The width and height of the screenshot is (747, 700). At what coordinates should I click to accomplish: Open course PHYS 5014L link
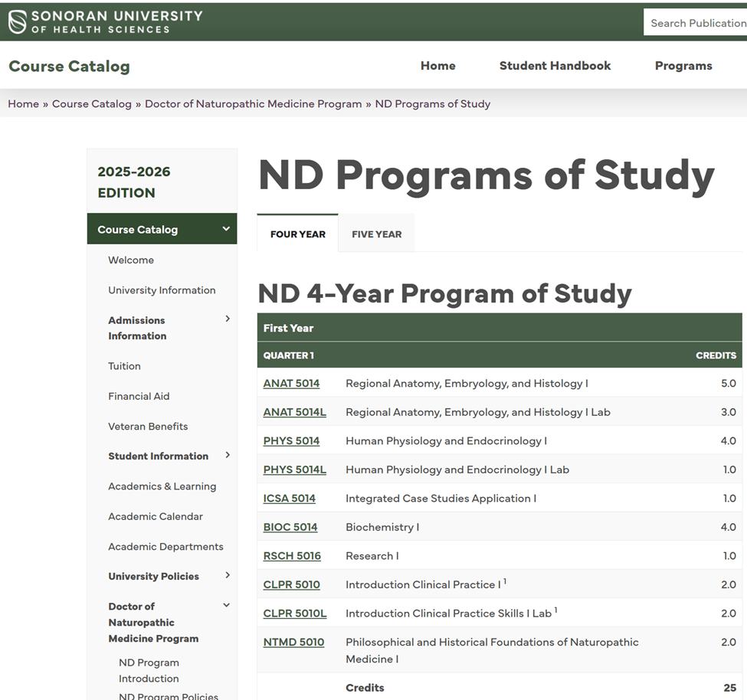pyautogui.click(x=294, y=469)
